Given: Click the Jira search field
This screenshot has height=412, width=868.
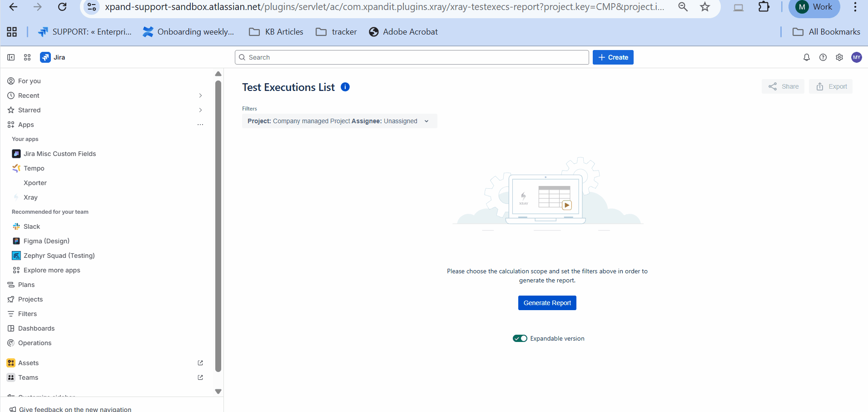Looking at the screenshot, I should (412, 57).
